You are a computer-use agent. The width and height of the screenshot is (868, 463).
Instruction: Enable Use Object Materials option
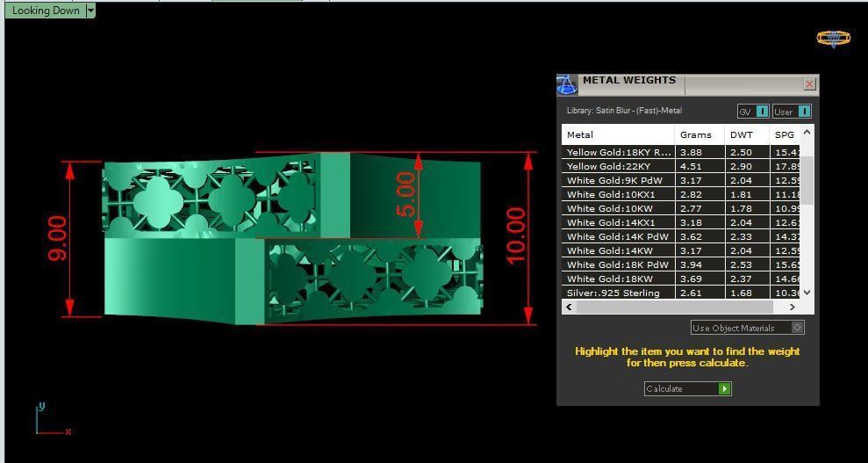(797, 328)
